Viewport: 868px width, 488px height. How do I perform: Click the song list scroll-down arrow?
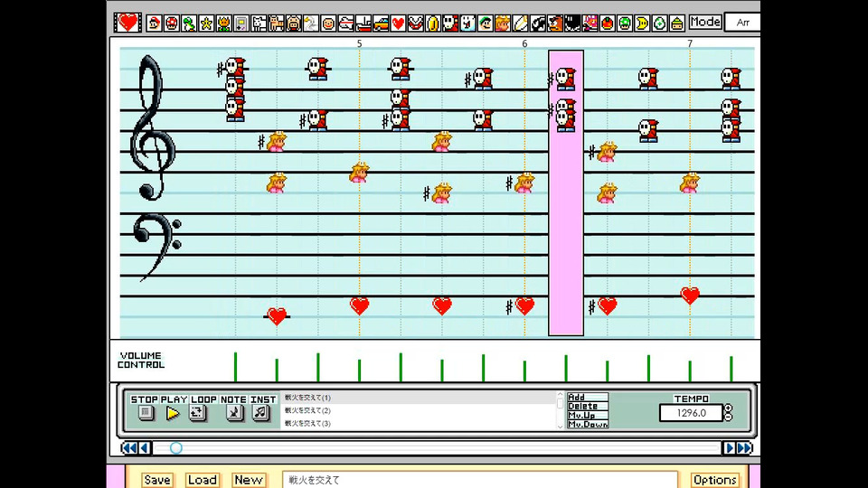[560, 426]
